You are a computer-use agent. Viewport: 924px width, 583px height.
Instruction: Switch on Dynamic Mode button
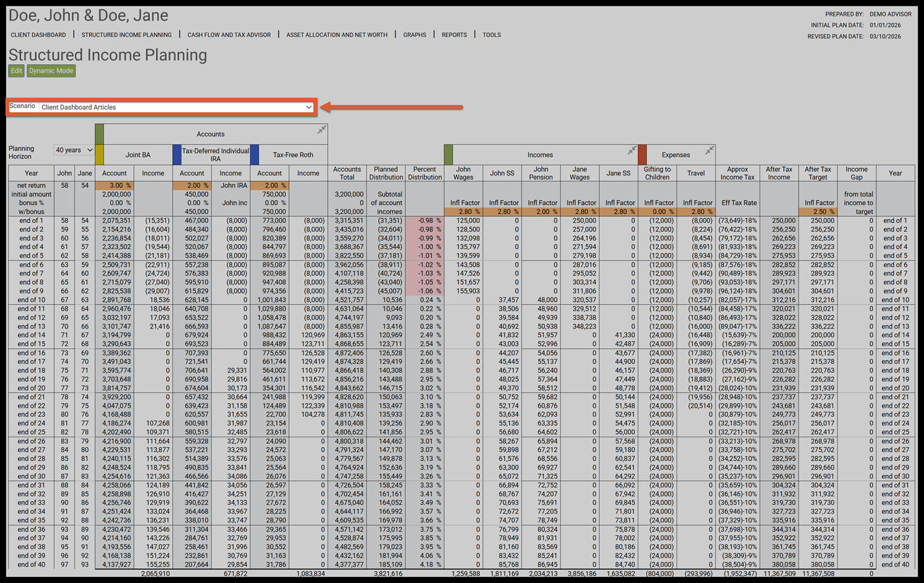[51, 71]
